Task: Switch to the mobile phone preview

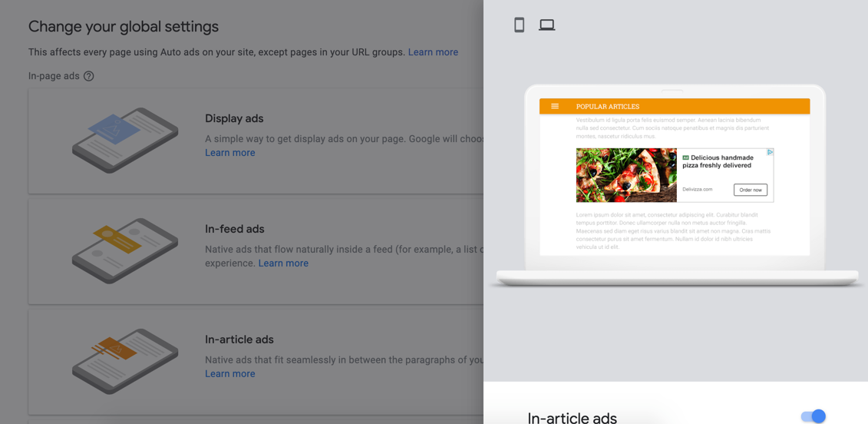Action: (520, 25)
